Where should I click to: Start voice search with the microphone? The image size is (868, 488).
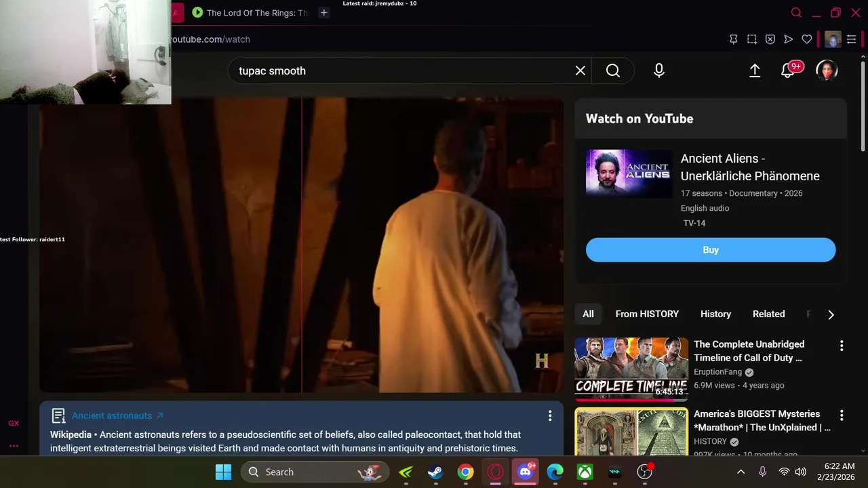(659, 70)
